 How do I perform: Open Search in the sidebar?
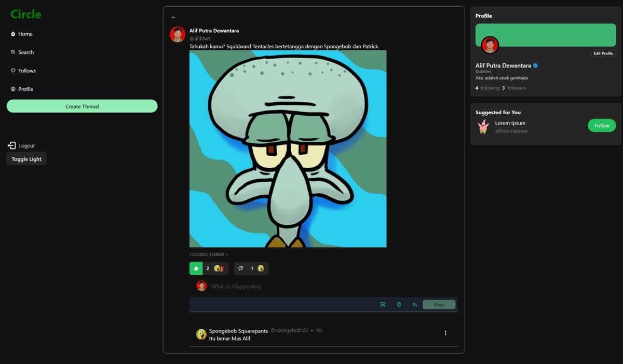pos(22,52)
